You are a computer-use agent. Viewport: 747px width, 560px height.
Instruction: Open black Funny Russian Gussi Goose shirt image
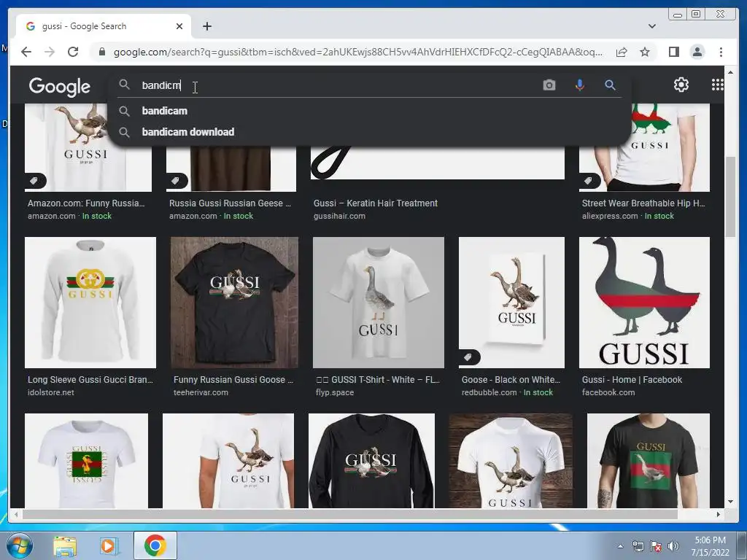(234, 303)
